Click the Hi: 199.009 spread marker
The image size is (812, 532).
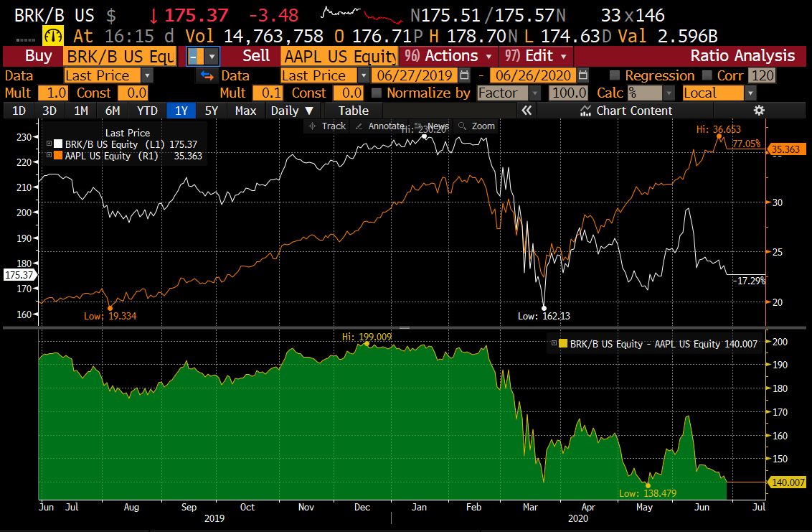[367, 343]
